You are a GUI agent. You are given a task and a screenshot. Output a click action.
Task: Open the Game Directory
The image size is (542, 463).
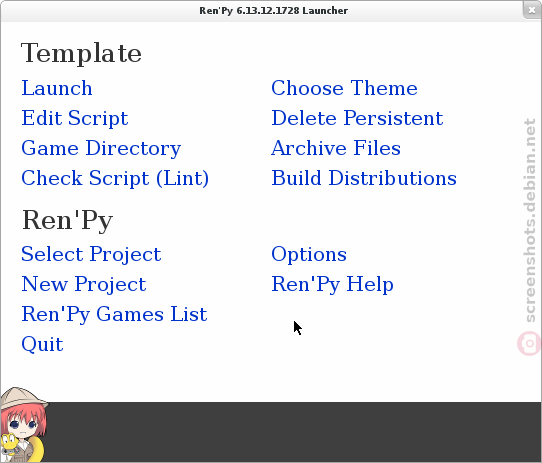(x=101, y=149)
